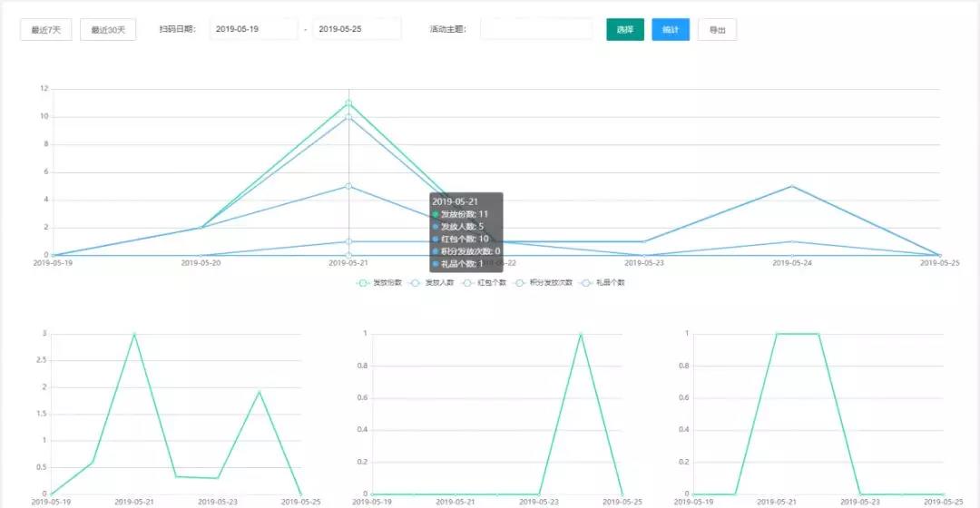The image size is (980, 508).
Task: Click the blue 统计 button
Action: tap(670, 29)
